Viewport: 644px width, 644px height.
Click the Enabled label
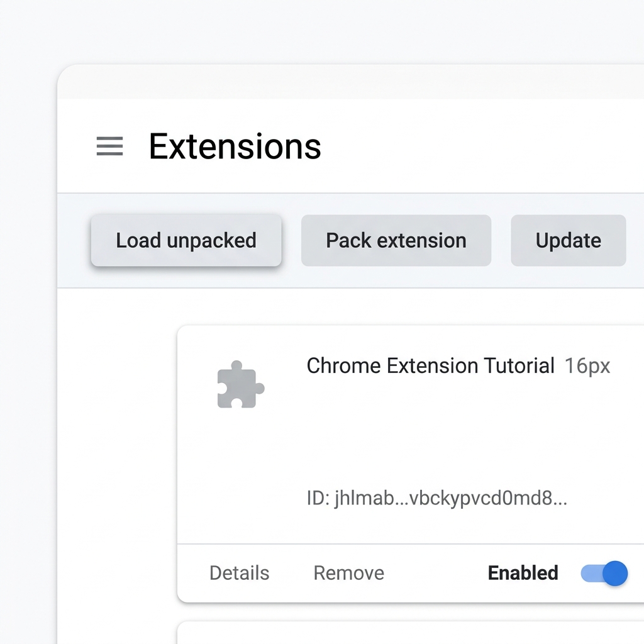point(523,573)
